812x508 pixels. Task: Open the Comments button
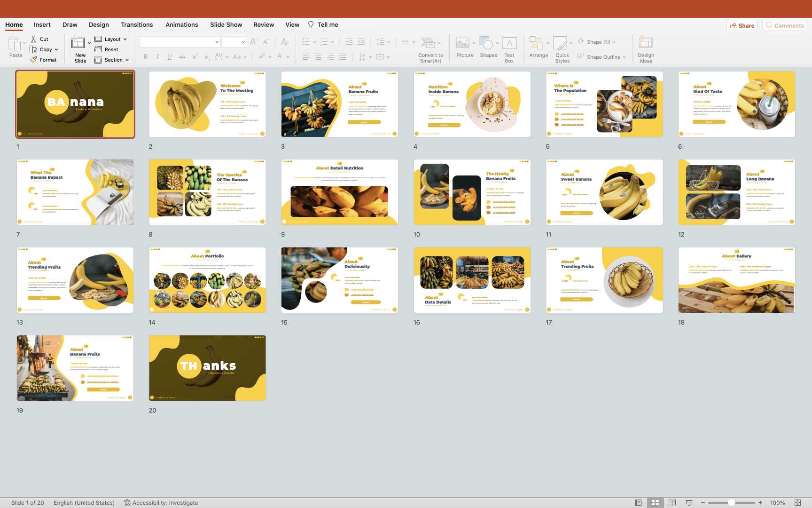[x=784, y=26]
